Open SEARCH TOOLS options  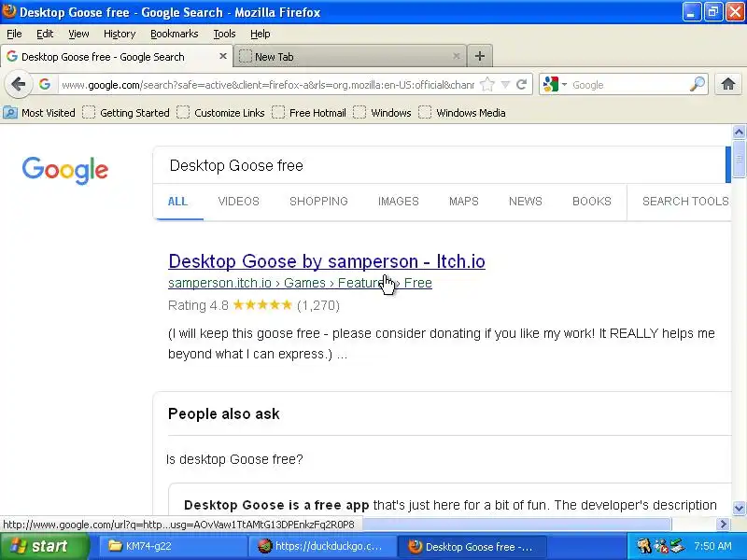coord(685,202)
